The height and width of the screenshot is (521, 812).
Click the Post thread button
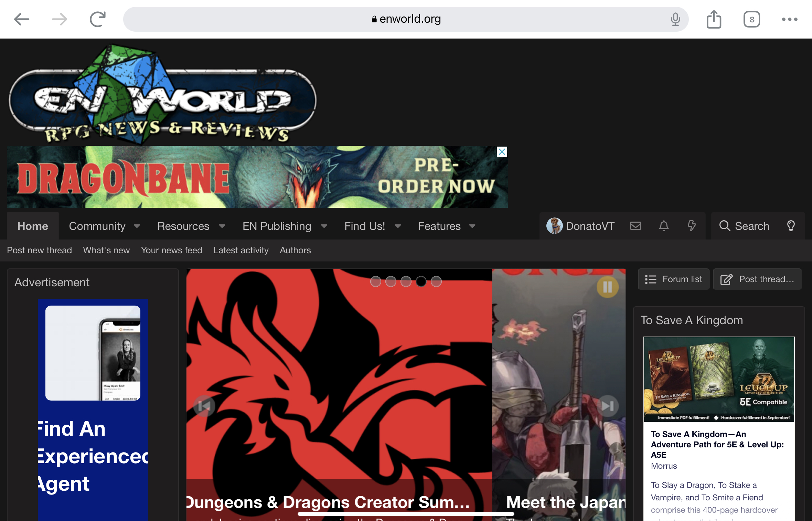(x=757, y=279)
